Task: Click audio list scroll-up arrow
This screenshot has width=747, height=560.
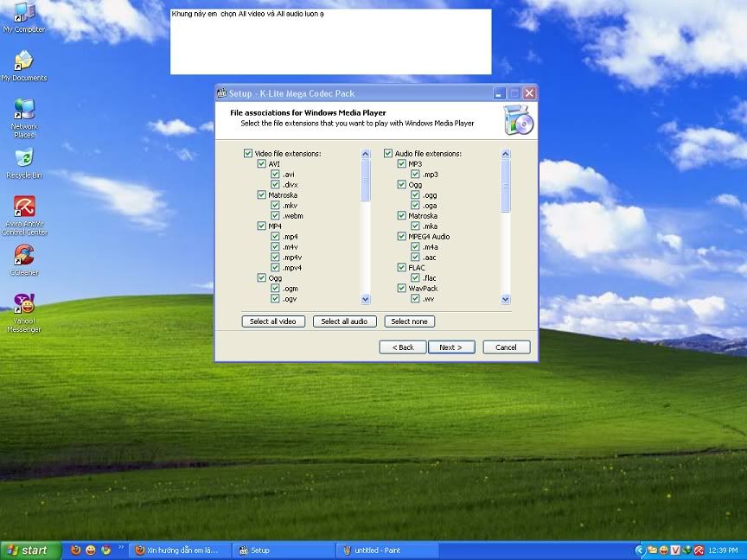Action: [506, 154]
